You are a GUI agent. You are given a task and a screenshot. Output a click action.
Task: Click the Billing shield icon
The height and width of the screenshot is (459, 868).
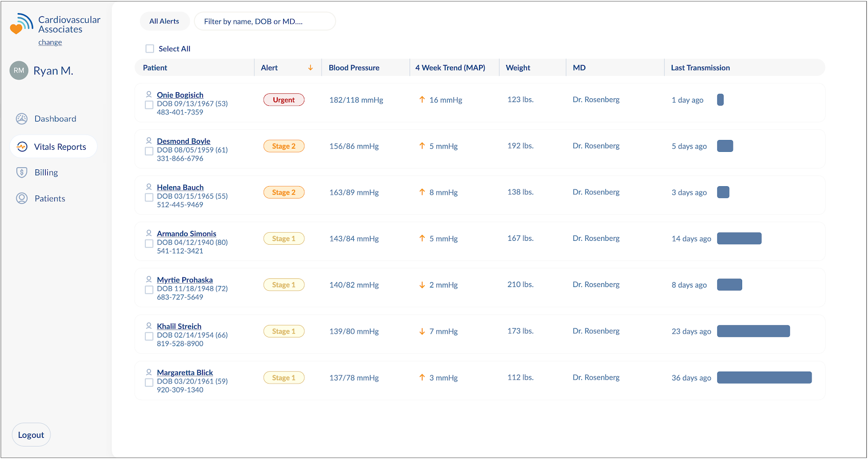[22, 173]
